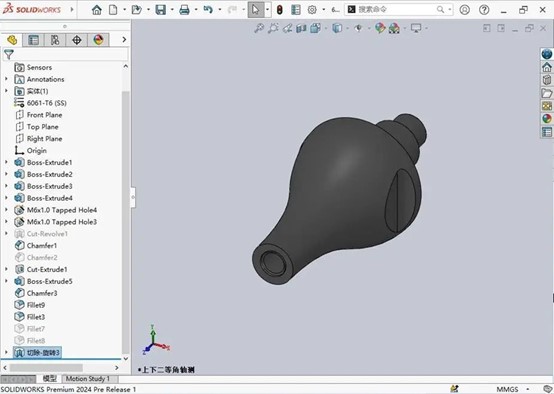Image resolution: width=554 pixels, height=394 pixels.
Task: Switch to the PropertyManager tab
Action: pyautogui.click(x=33, y=40)
